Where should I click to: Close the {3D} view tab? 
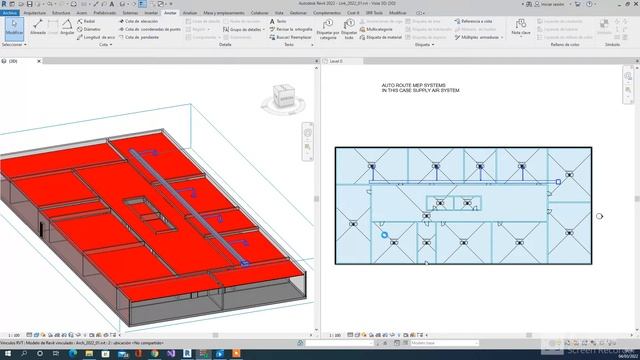point(39,61)
